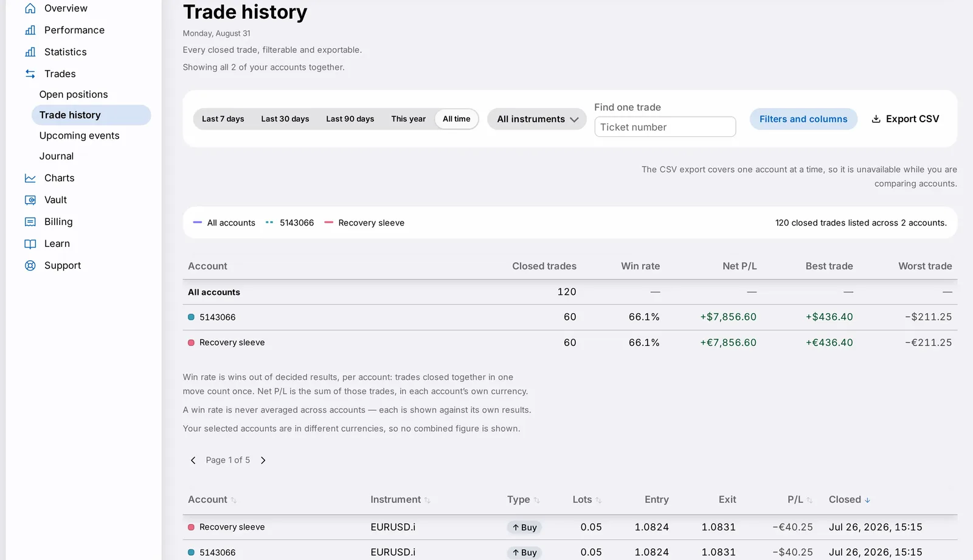Screen dimensions: 973x560
Task: Open the All instruments dropdown
Action: (x=537, y=119)
